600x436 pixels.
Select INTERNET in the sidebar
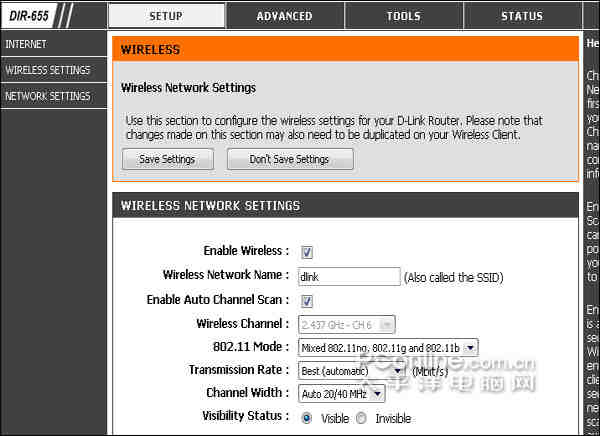pos(54,44)
